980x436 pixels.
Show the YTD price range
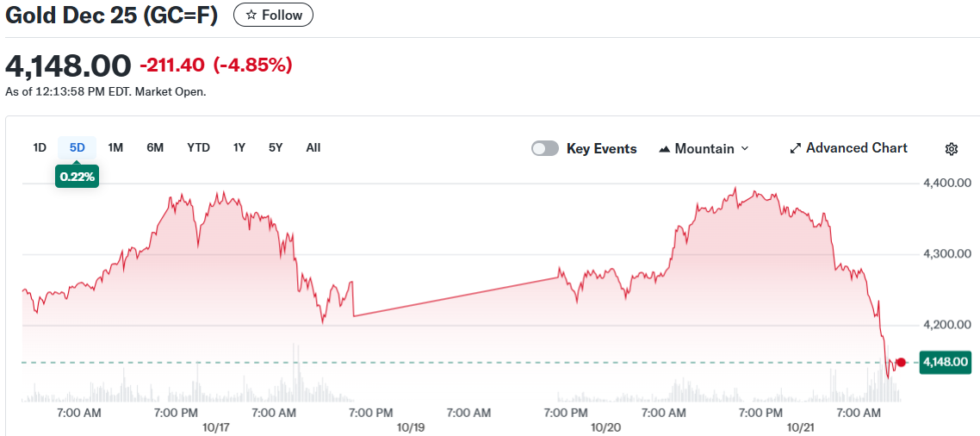click(x=198, y=147)
